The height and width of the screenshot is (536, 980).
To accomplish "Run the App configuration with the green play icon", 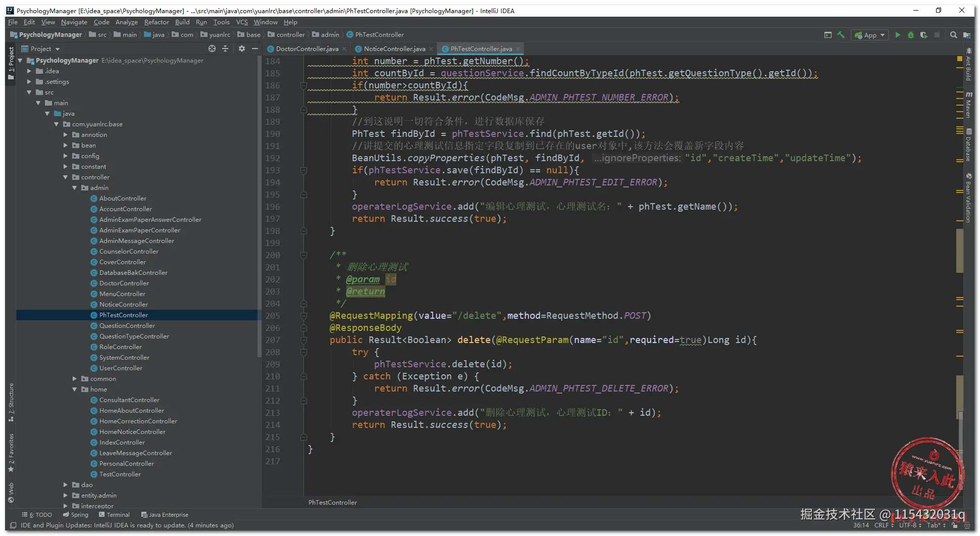I will coord(898,35).
